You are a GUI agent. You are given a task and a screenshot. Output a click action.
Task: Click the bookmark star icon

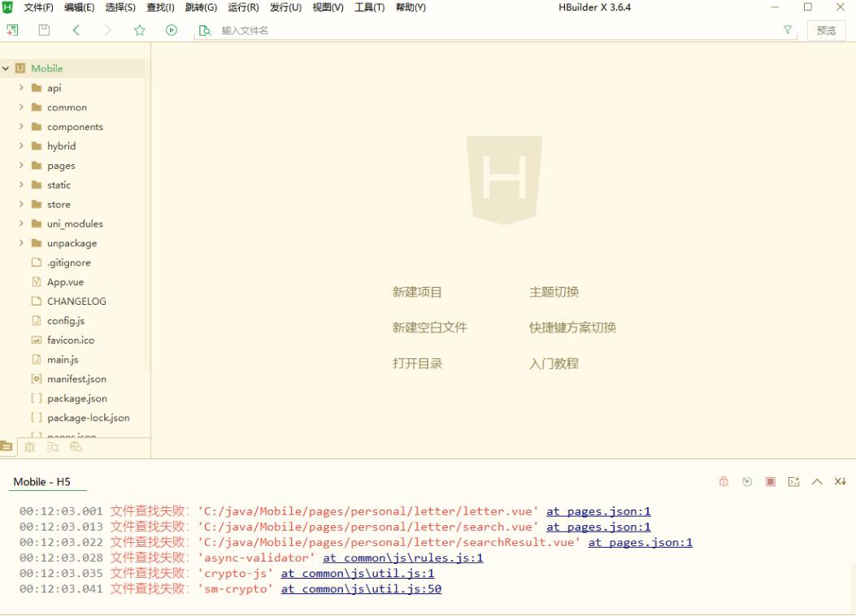point(140,30)
